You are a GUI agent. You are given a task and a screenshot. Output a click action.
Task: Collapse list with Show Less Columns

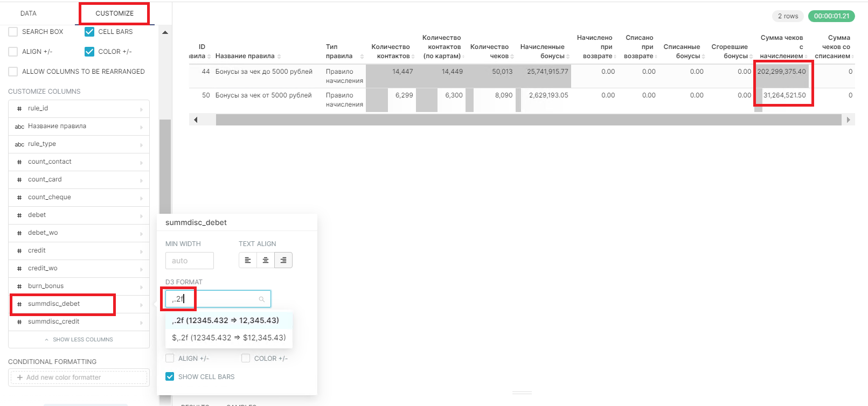tap(79, 340)
